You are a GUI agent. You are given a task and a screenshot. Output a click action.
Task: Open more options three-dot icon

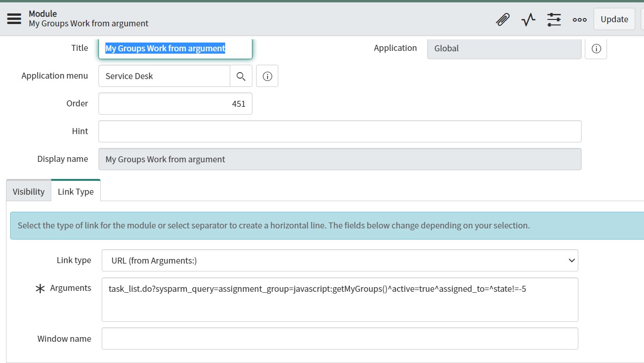tap(579, 19)
